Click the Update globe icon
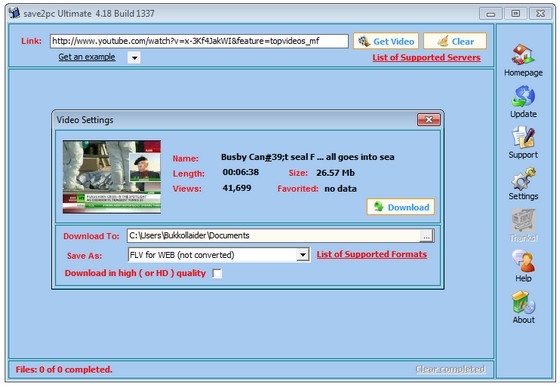560x387 pixels. point(523,96)
